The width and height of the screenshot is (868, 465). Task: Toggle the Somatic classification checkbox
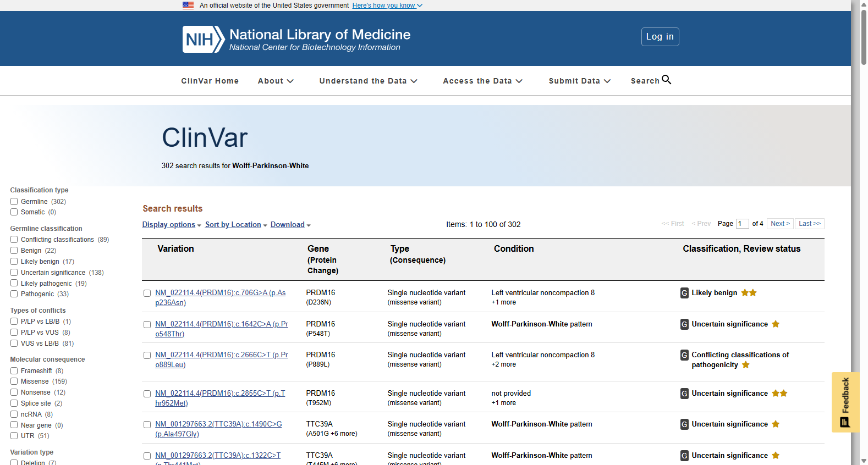point(14,212)
